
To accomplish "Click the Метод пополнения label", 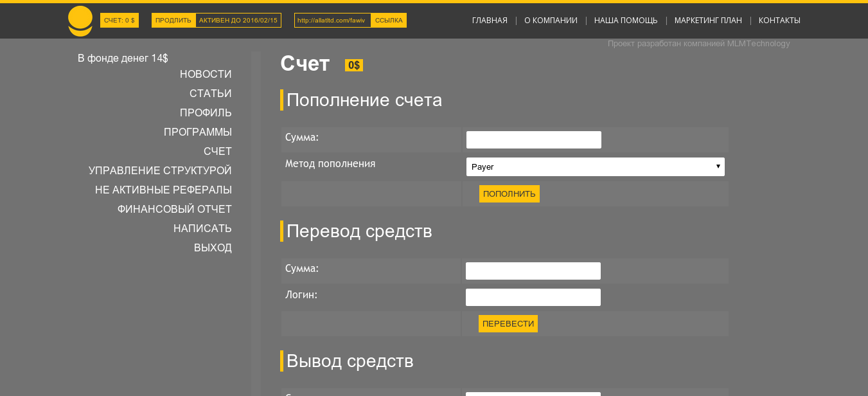I will point(330,164).
